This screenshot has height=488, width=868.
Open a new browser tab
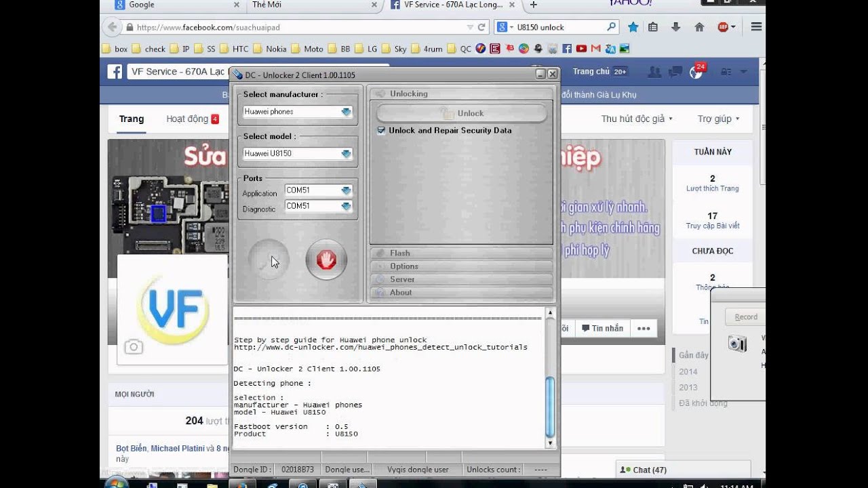tap(534, 5)
